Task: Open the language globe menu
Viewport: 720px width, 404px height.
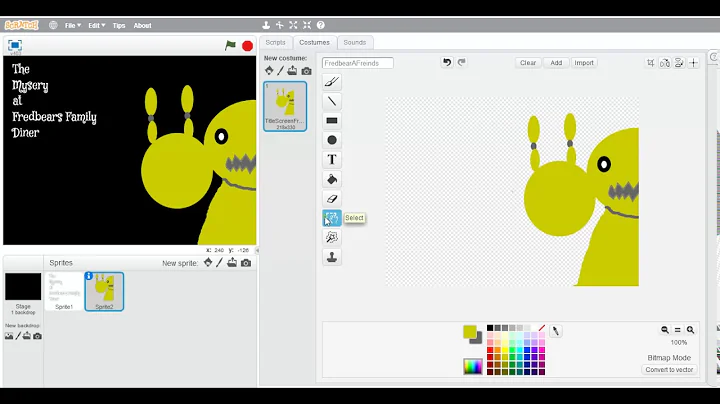Action: coord(53,25)
